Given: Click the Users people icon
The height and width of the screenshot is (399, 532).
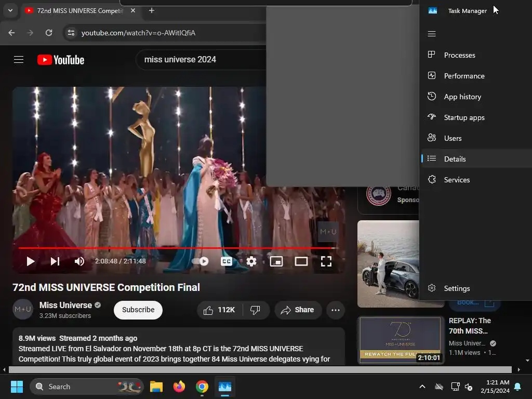Looking at the screenshot, I should pos(432,138).
